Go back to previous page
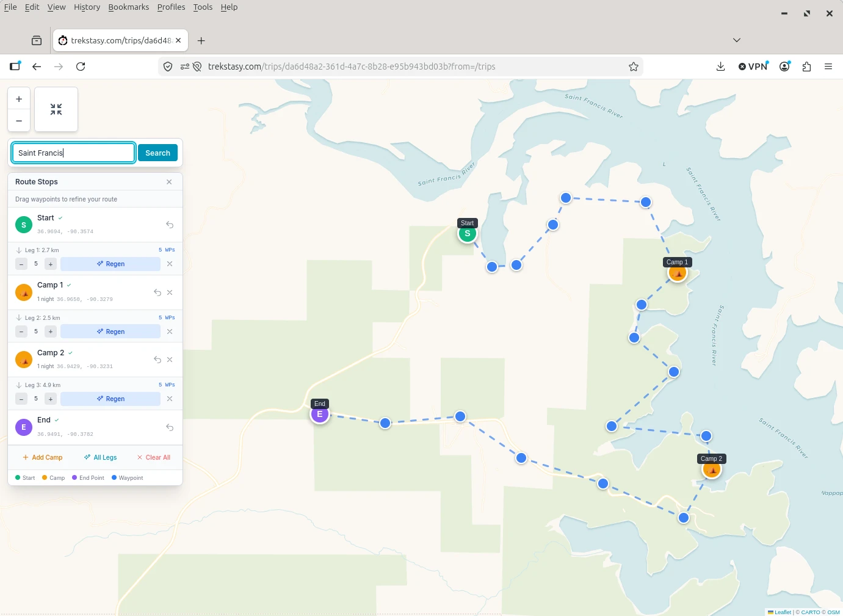This screenshot has width=843, height=616. point(37,67)
